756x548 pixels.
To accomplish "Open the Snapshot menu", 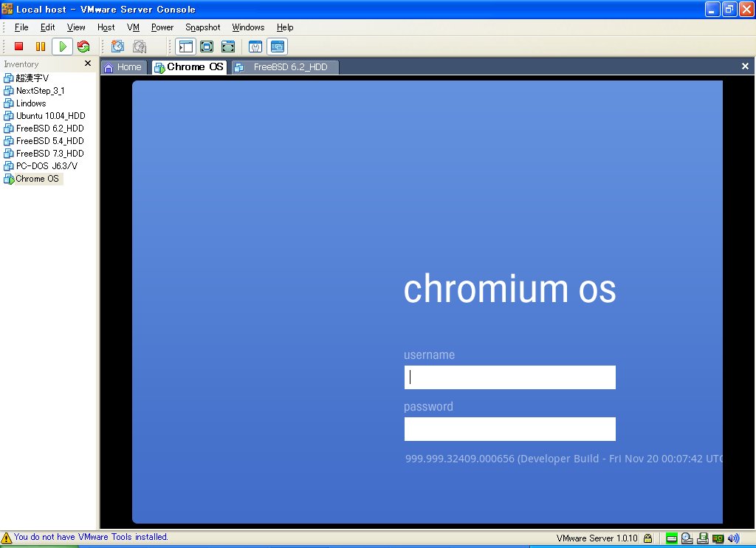I will pyautogui.click(x=202, y=27).
